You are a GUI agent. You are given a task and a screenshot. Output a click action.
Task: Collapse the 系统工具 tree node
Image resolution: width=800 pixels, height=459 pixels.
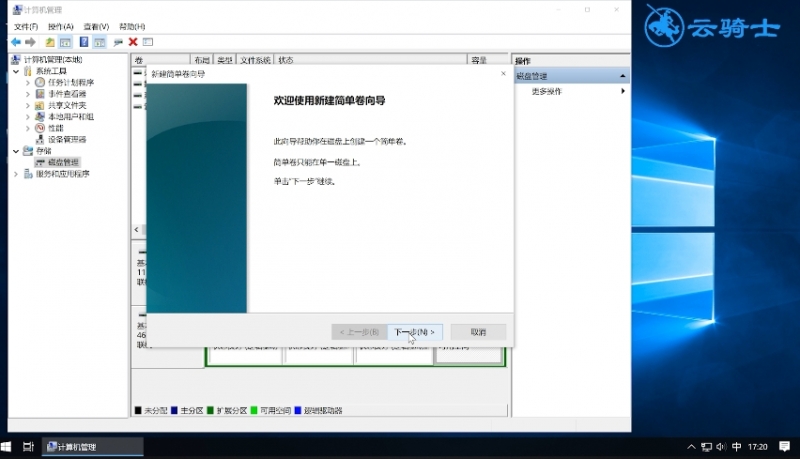[16, 71]
